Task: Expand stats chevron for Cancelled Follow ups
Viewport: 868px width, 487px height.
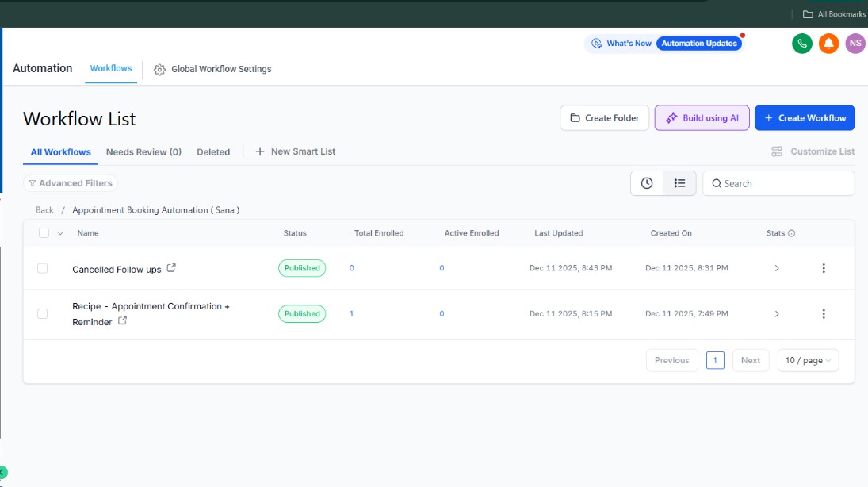Action: [777, 268]
